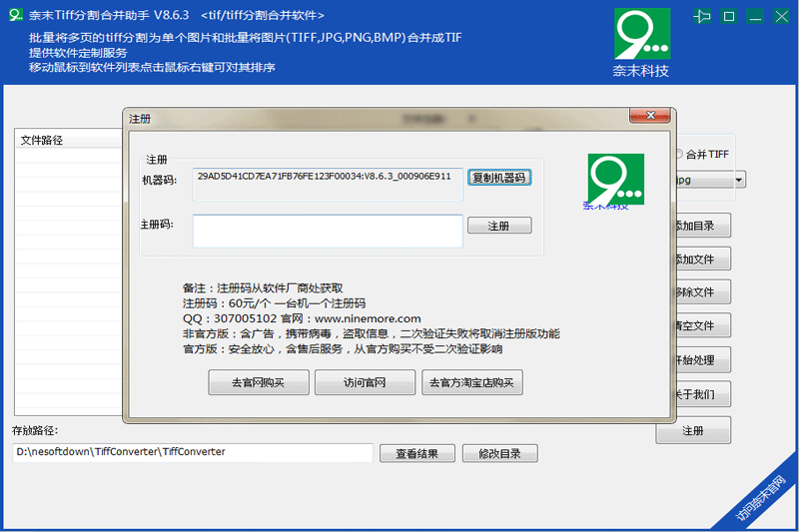Image resolution: width=799 pixels, height=532 pixels.
Task: Focus the 注册码 input box
Action: [328, 232]
